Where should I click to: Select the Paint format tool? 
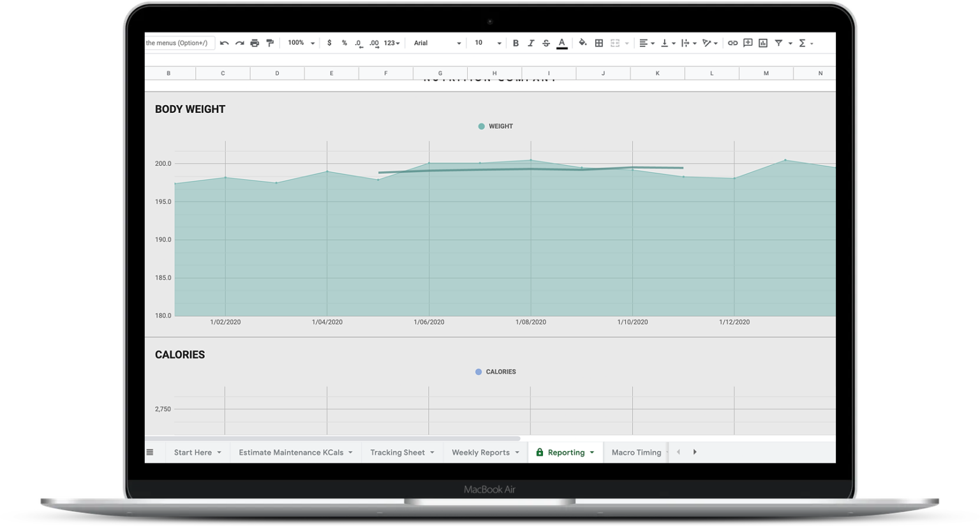(x=270, y=42)
